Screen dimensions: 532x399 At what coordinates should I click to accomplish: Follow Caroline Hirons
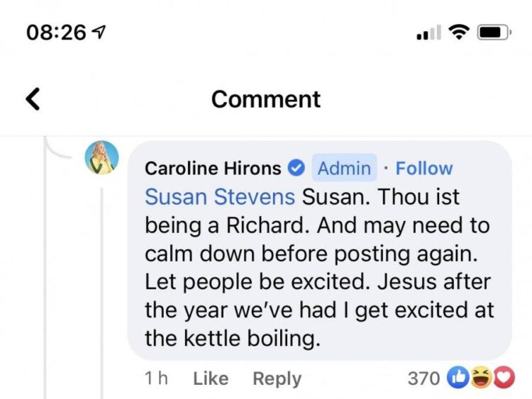click(x=423, y=169)
